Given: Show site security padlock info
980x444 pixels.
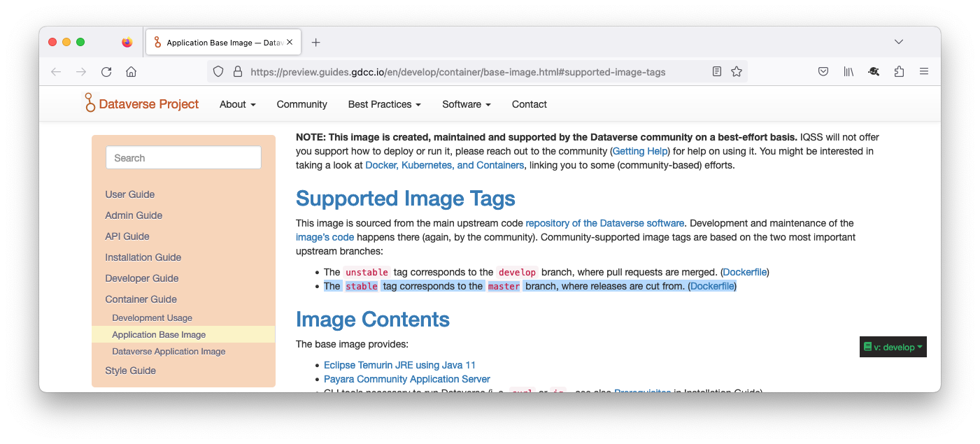Looking at the screenshot, I should coord(237,71).
